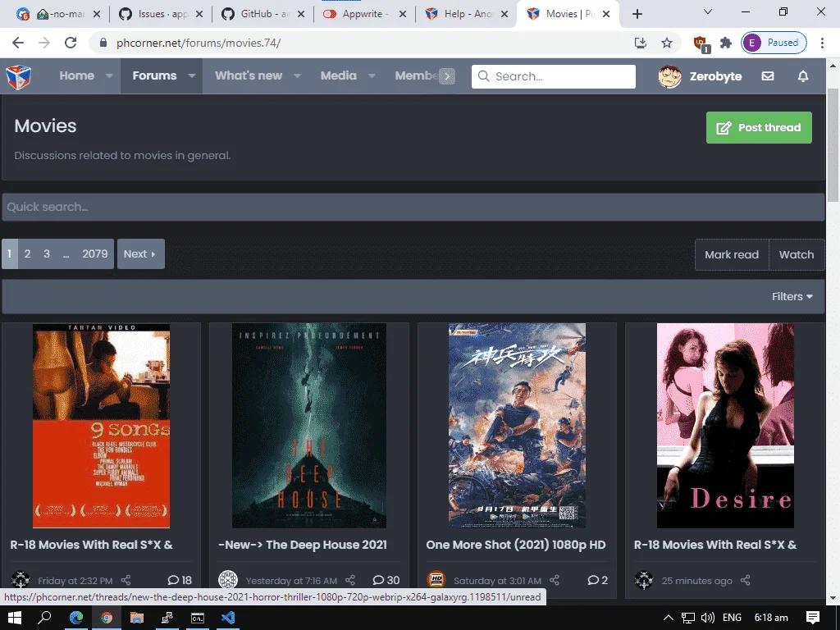Click the Paused profile button
Image resolution: width=840 pixels, height=630 pixels.
pyautogui.click(x=774, y=43)
